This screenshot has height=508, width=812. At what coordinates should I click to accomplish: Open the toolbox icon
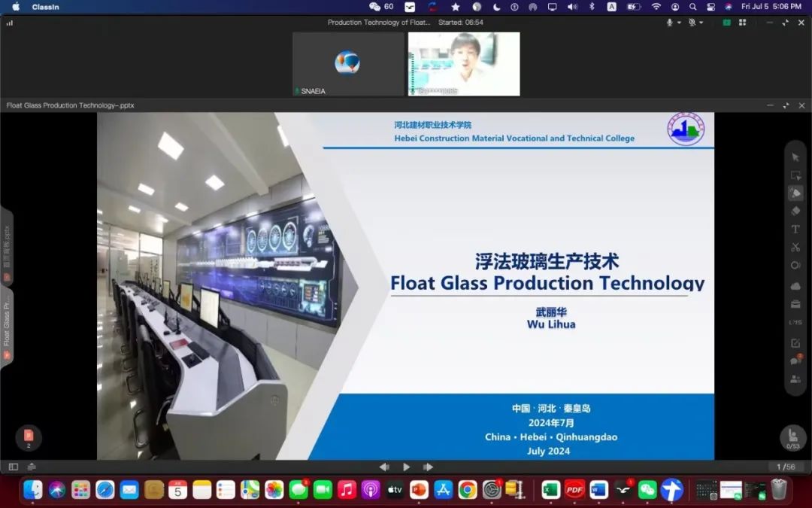point(795,304)
